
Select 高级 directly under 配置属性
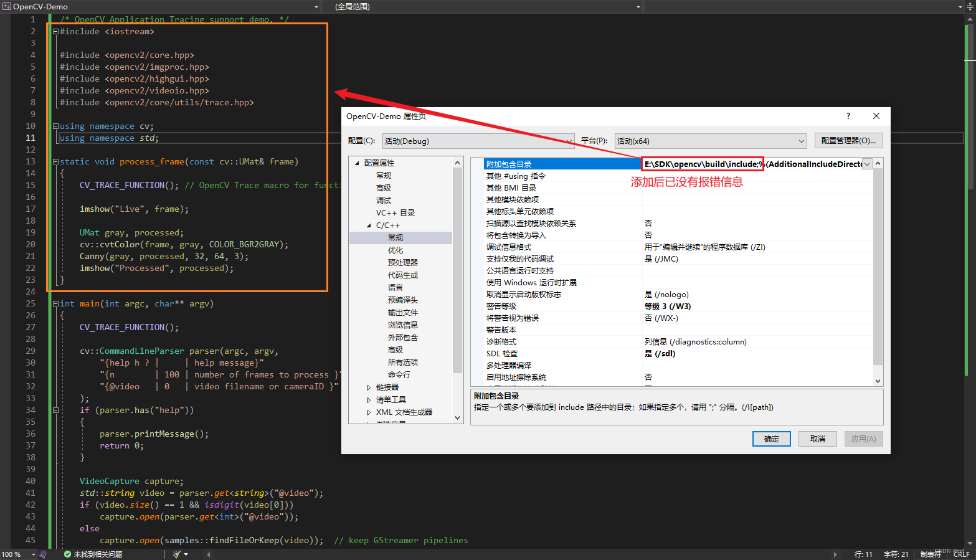384,188
